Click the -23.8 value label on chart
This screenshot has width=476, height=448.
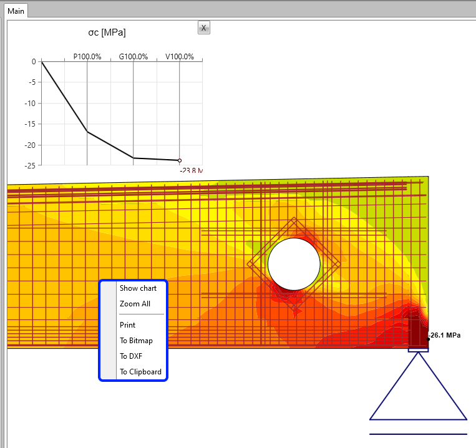(x=191, y=170)
